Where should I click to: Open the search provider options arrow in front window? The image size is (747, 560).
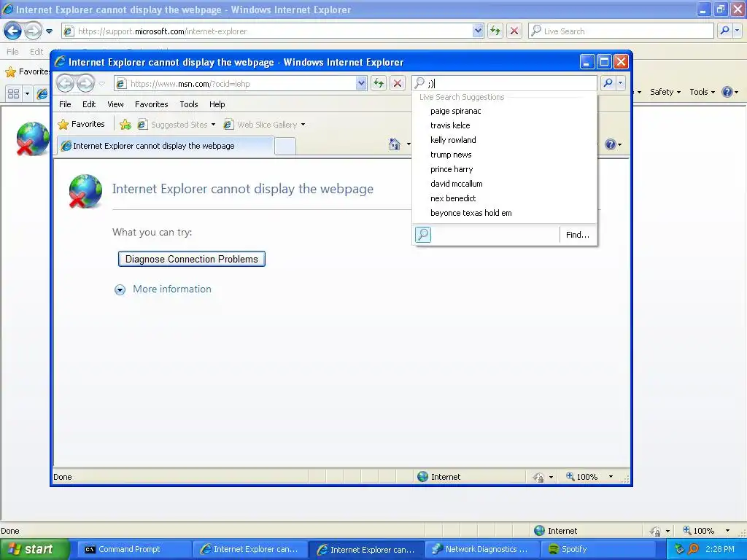click(620, 83)
